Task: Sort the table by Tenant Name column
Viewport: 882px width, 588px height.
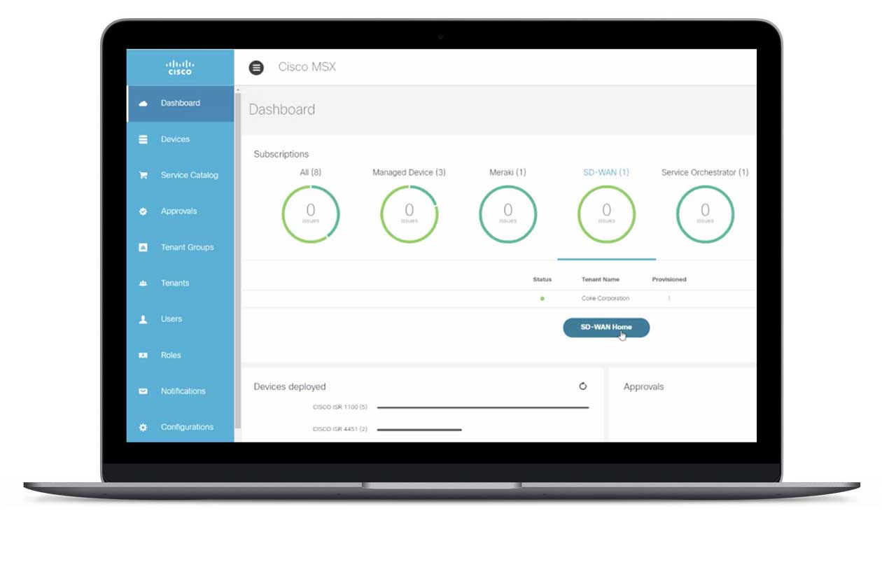Action: click(x=600, y=279)
